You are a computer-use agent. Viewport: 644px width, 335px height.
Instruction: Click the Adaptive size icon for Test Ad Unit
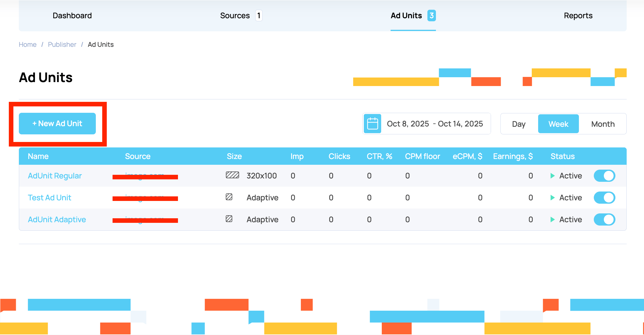point(229,197)
